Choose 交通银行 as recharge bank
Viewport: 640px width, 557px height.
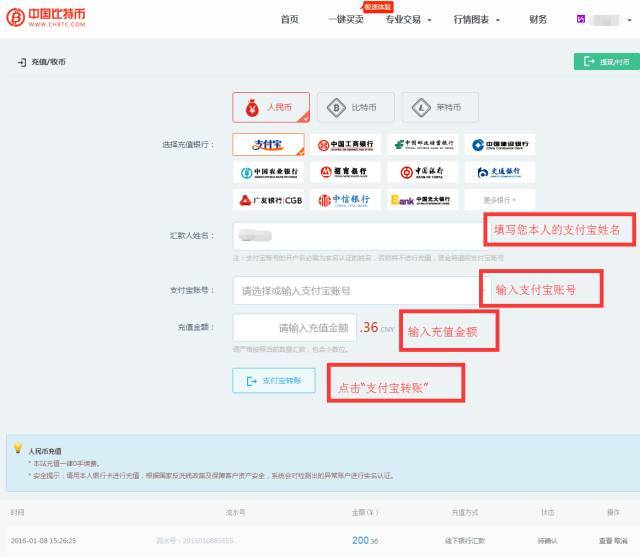point(500,172)
